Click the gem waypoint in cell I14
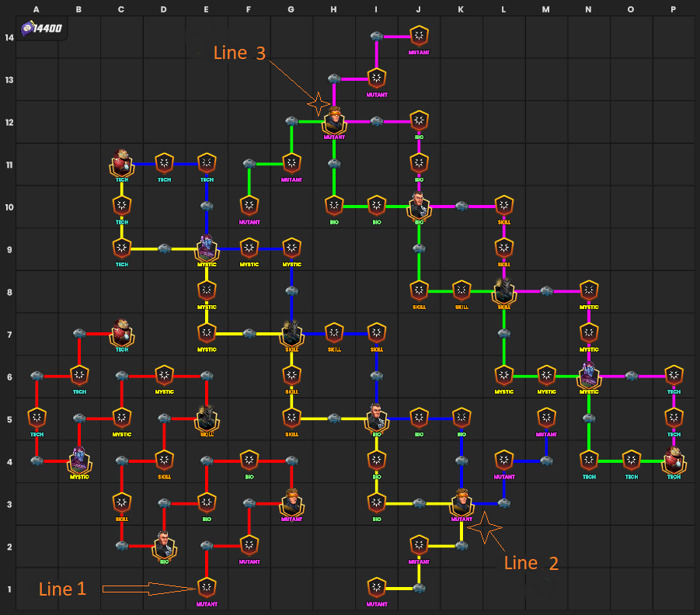The image size is (700, 615). click(x=376, y=36)
